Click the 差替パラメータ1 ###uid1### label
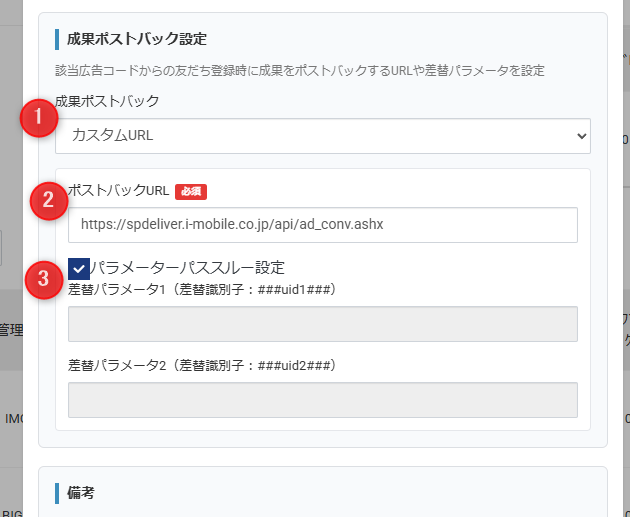This screenshot has width=630, height=517. coord(202,289)
